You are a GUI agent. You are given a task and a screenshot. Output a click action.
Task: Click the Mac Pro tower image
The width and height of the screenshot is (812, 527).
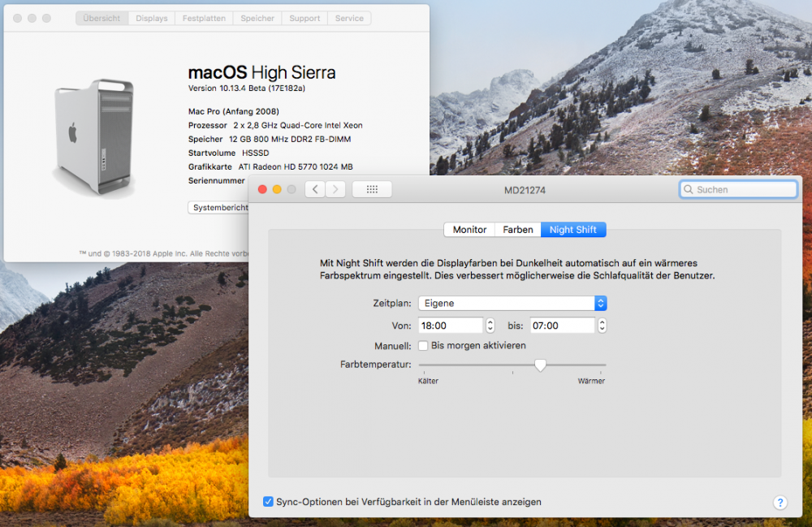[94, 137]
